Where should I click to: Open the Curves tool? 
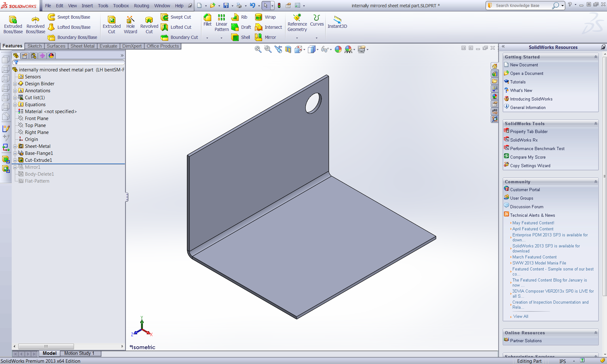[317, 20]
